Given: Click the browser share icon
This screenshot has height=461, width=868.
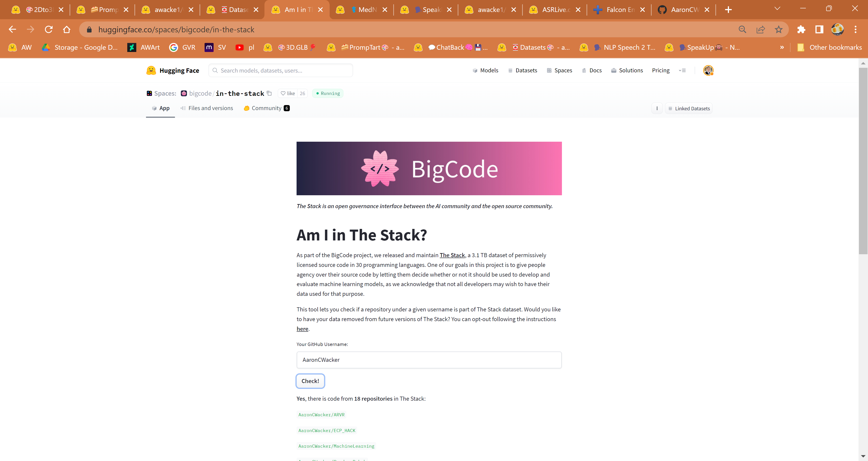Looking at the screenshot, I should tap(760, 30).
